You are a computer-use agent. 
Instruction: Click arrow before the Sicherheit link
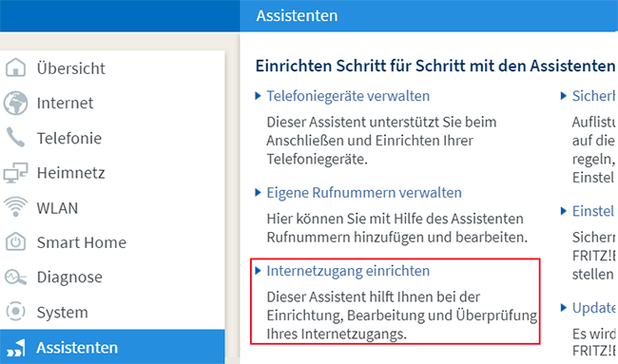tap(564, 96)
